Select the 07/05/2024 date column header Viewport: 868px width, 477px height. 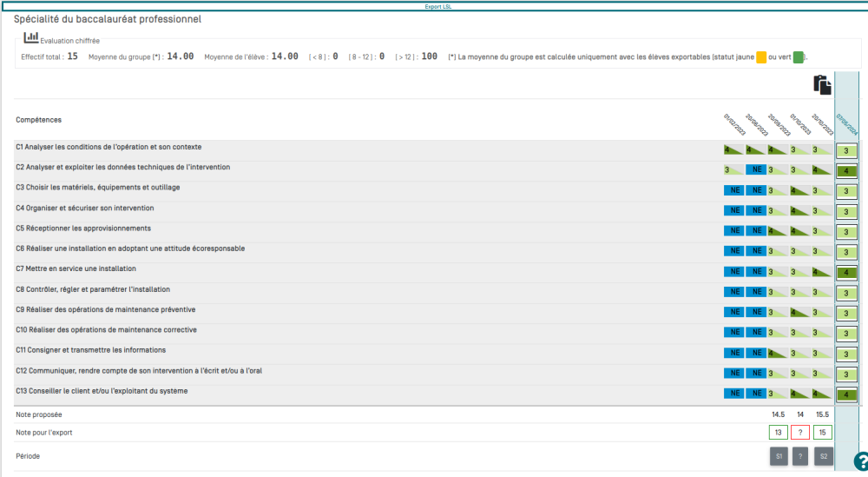(847, 123)
